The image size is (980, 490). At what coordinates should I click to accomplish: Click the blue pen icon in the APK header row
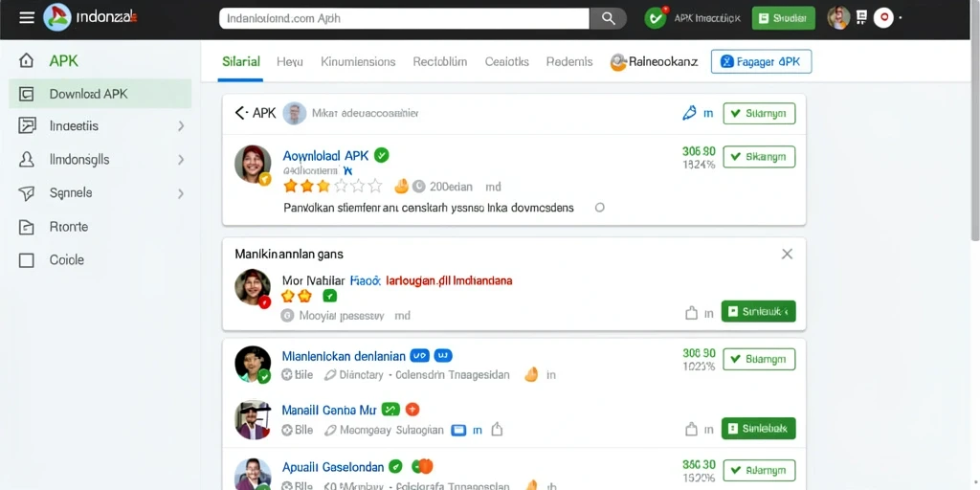click(x=689, y=113)
